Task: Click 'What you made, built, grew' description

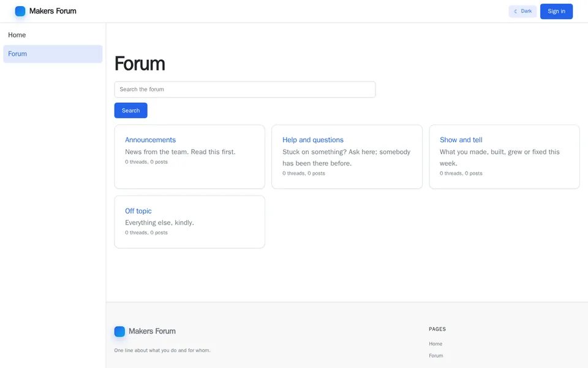Action: coord(500,158)
